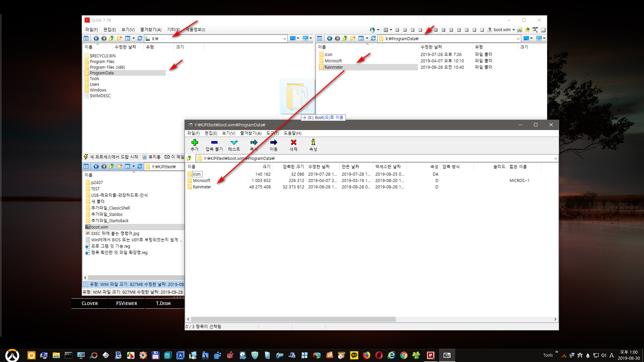Select Q-Dir's four-pane layout icon
644x362 pixels.
pos(397,30)
